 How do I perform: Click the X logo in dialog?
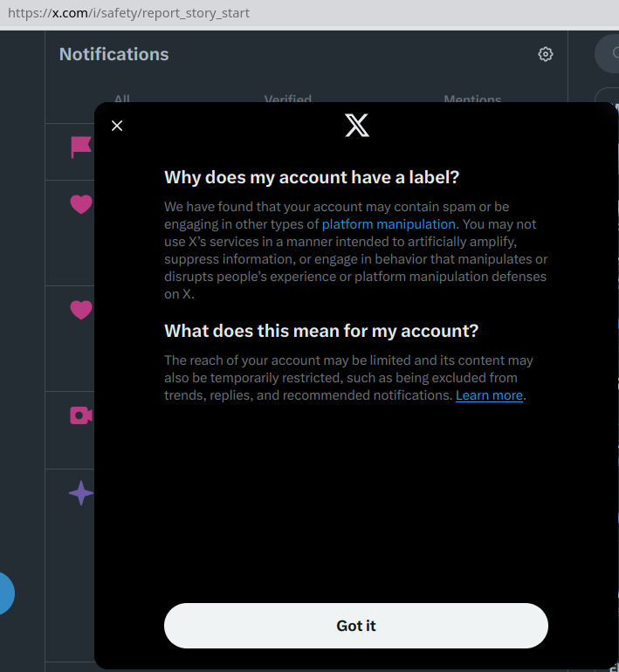pos(357,126)
